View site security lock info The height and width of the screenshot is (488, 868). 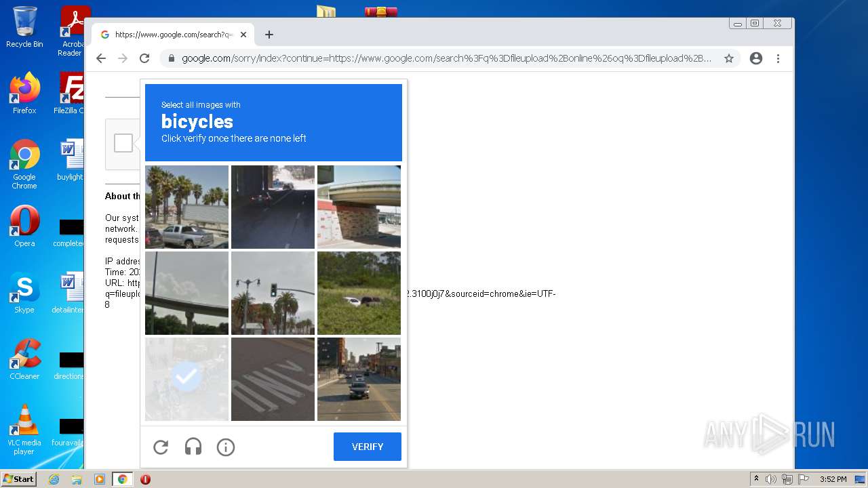click(x=171, y=58)
